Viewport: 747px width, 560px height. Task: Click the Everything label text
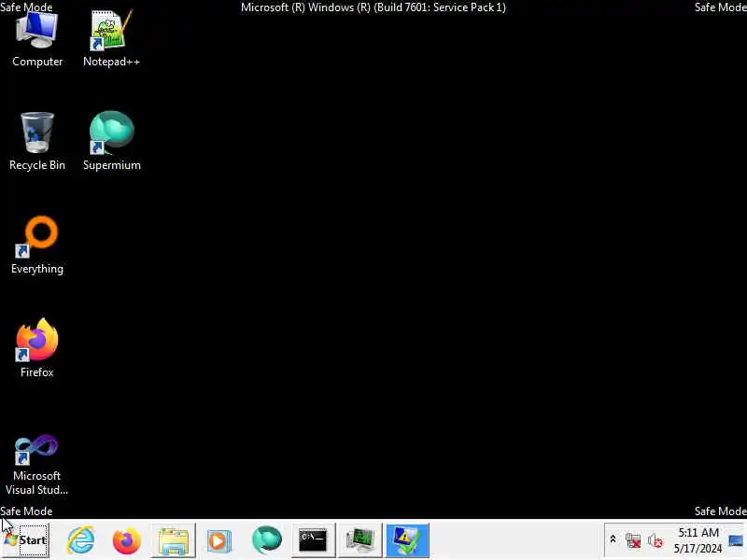click(x=37, y=269)
